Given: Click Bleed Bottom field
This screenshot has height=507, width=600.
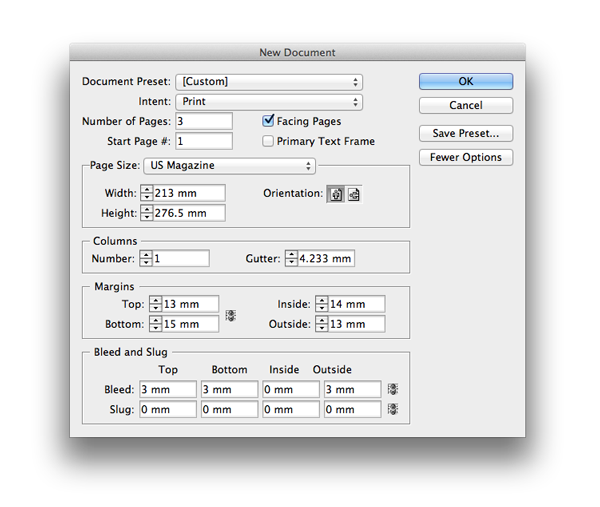Looking at the screenshot, I should [x=230, y=389].
